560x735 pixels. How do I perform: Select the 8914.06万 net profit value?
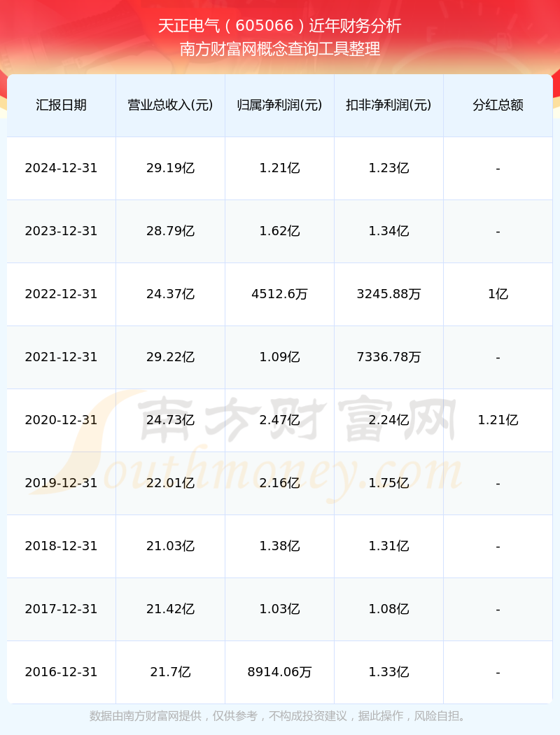279,672
